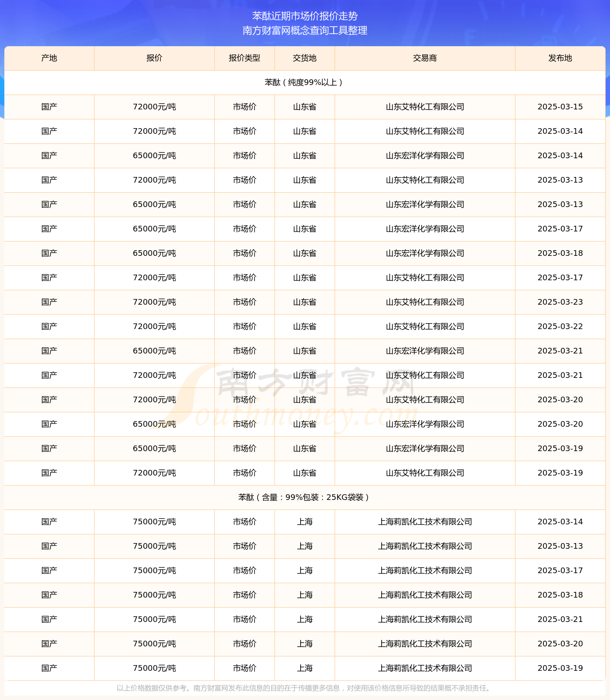
Task: Click the 2025-03-23 date cell
Action: 560,302
